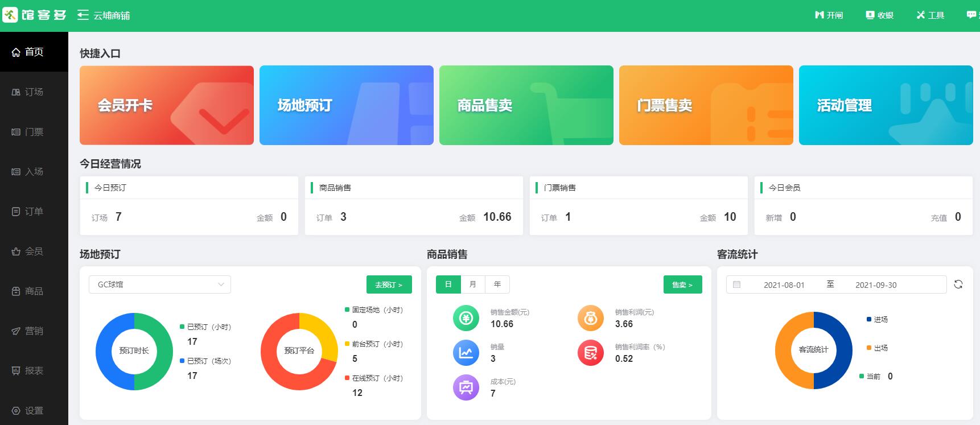Click the 销量 chart icon
The width and height of the screenshot is (980, 425).
point(466,353)
